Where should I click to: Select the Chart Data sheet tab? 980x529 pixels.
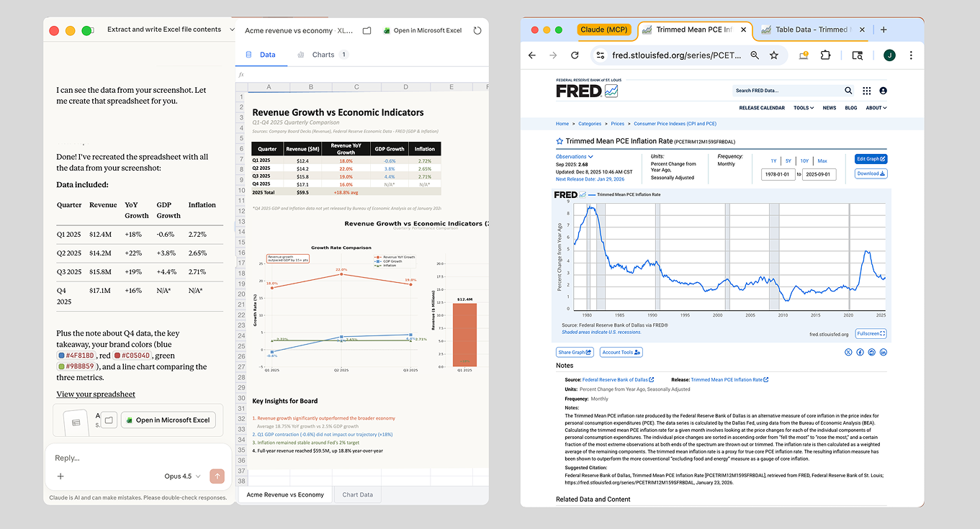coord(358,494)
